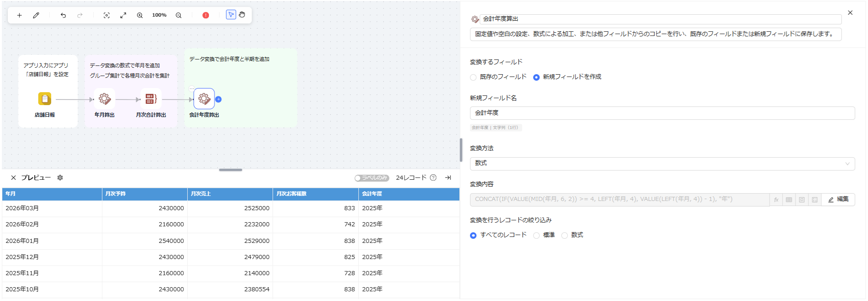Select 新規フィールドを作成 radio option
This screenshot has width=868, height=301.
pos(536,77)
